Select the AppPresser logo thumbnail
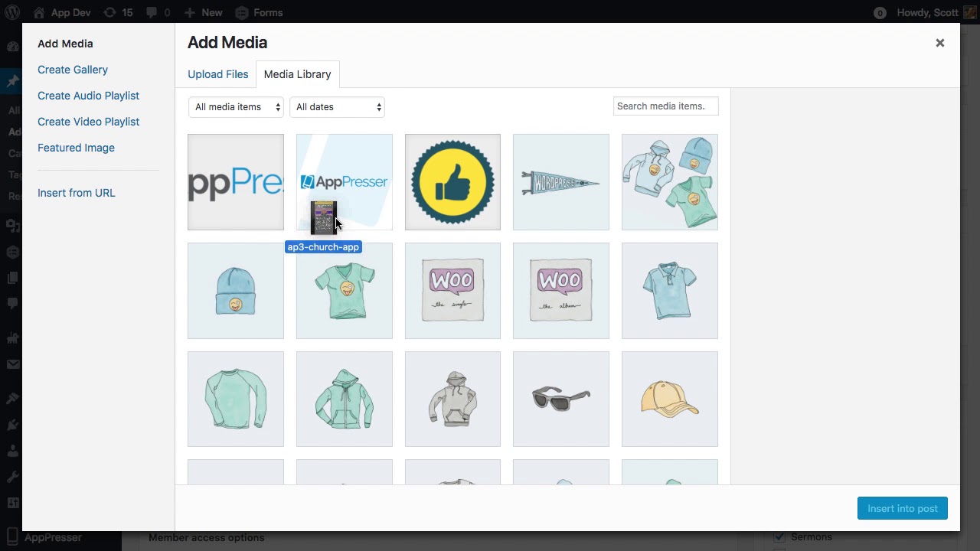 point(345,182)
